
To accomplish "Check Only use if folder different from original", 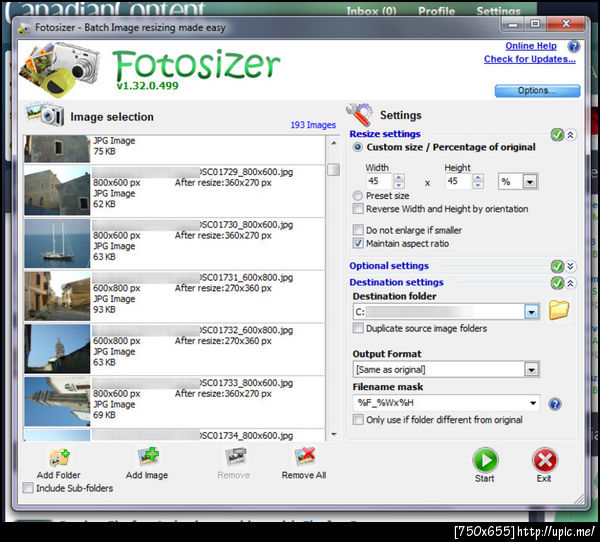I will coord(358,420).
